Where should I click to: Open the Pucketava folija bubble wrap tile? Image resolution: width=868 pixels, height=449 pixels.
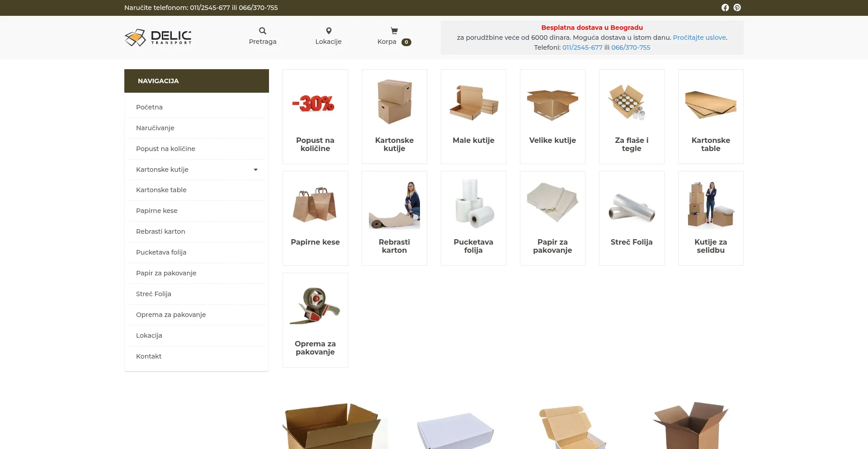[473, 218]
